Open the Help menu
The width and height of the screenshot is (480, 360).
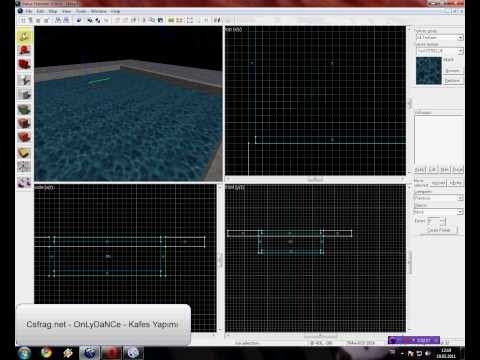coord(115,11)
